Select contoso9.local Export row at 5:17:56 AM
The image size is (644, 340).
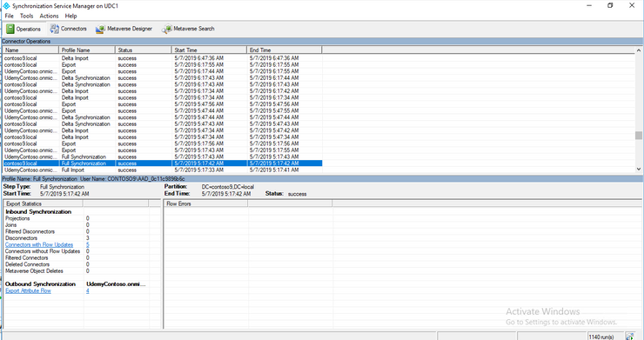point(163,143)
